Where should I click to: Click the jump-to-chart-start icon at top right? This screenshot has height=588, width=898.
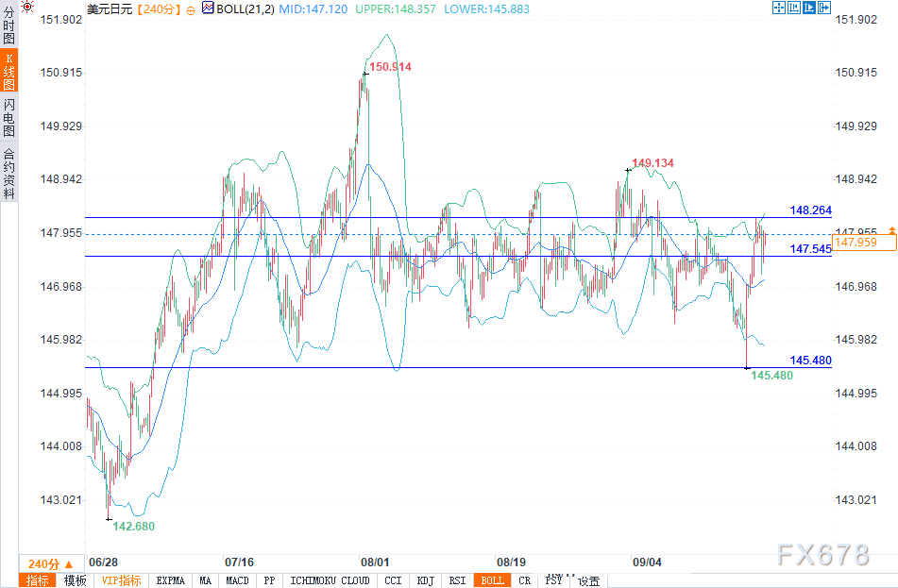pyautogui.click(x=794, y=8)
